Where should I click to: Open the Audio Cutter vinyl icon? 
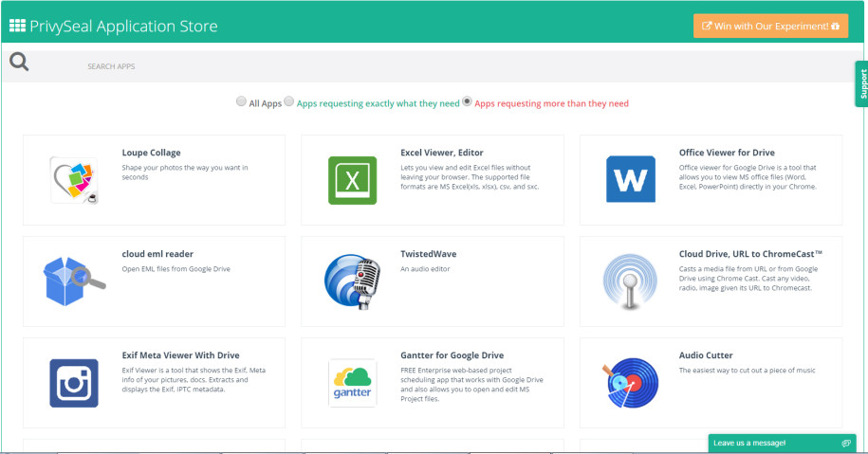pos(631,383)
